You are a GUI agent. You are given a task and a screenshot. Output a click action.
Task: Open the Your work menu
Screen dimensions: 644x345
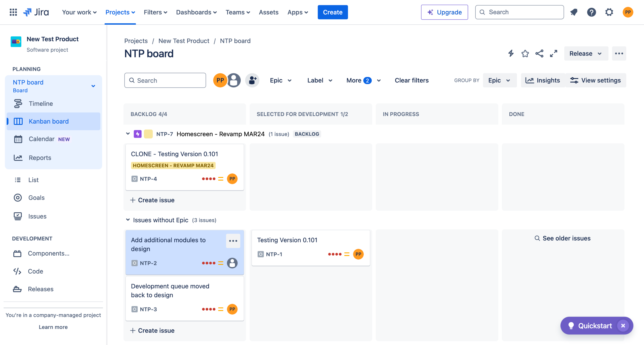coord(79,12)
